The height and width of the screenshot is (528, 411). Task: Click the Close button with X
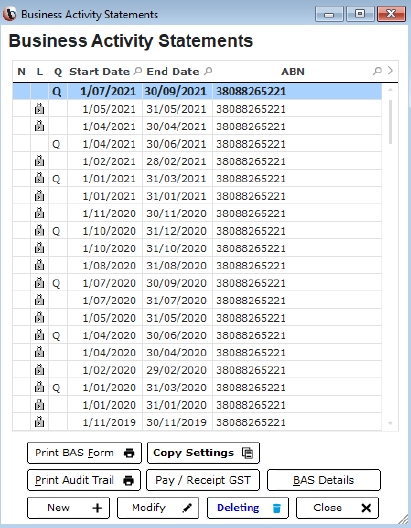coord(337,508)
